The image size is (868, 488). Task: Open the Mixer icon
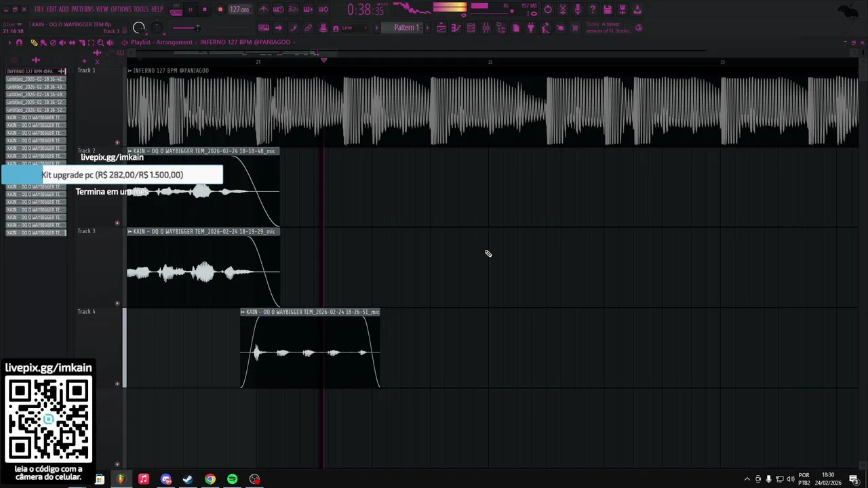[x=486, y=28]
